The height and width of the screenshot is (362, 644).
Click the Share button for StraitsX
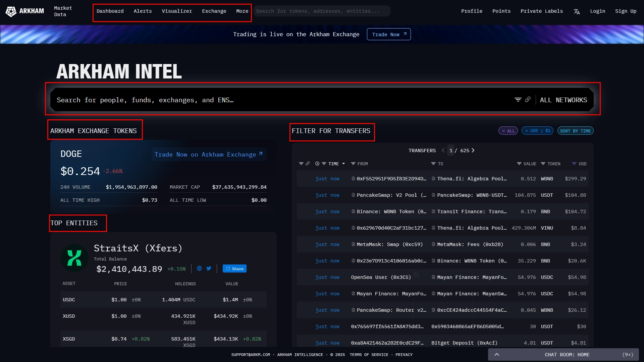point(234,268)
